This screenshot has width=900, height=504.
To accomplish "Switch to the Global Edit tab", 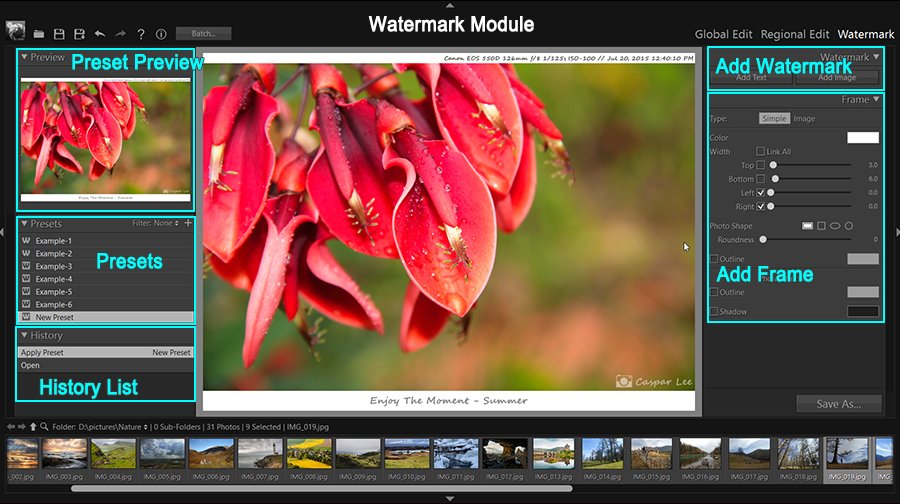I will [723, 34].
